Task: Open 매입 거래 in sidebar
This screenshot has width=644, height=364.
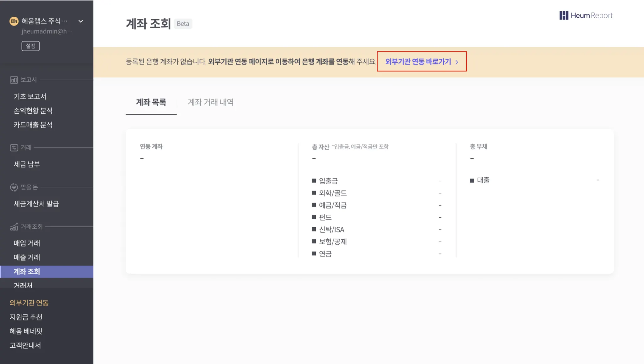Action: [x=27, y=243]
